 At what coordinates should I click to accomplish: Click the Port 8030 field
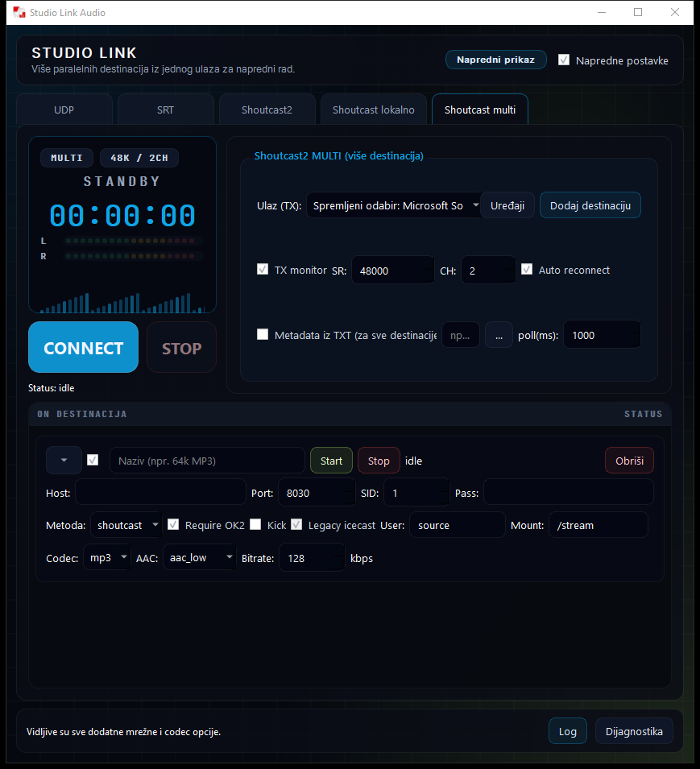pyautogui.click(x=317, y=492)
